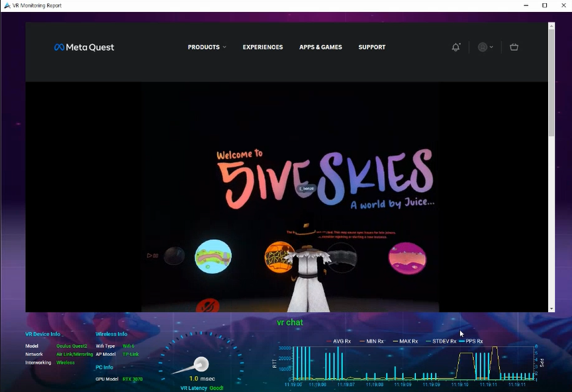
Task: Click the "vr chat" label
Action: pyautogui.click(x=290, y=322)
